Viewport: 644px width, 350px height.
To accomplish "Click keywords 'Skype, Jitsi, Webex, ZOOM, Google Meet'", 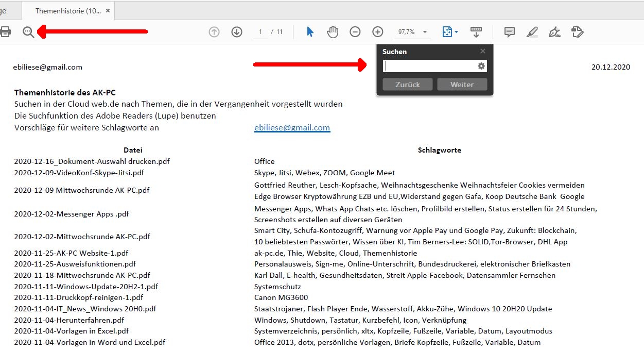I will [325, 173].
